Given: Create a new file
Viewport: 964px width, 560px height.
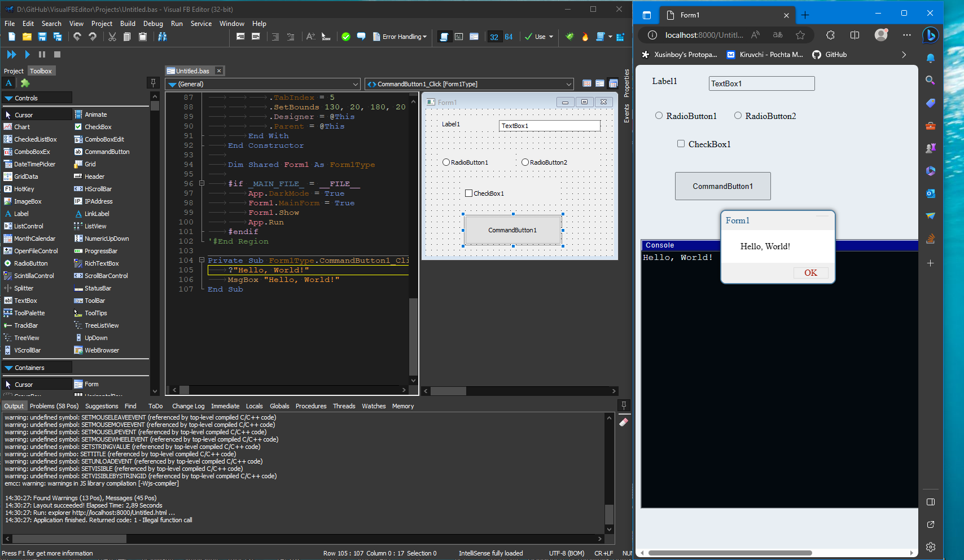Looking at the screenshot, I should pyautogui.click(x=11, y=36).
